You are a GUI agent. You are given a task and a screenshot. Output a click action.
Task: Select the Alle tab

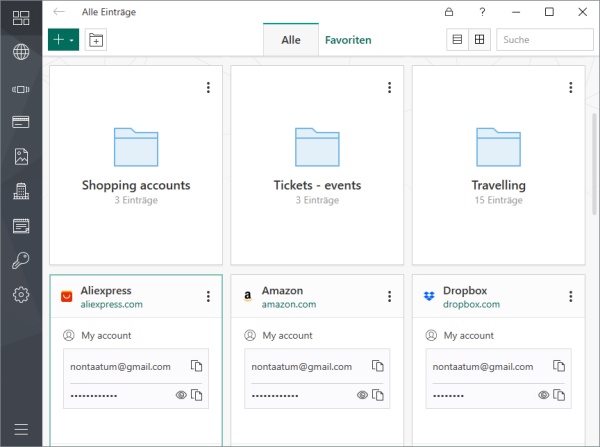pyautogui.click(x=291, y=40)
